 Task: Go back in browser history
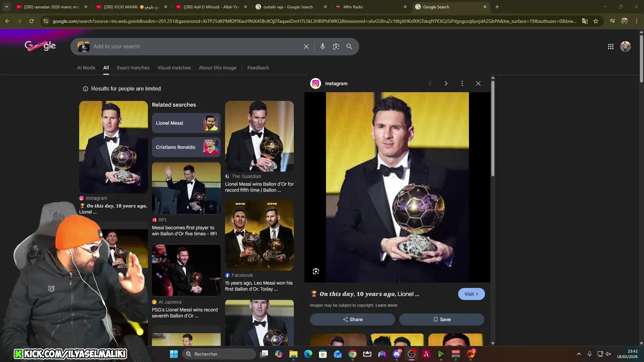pyautogui.click(x=7, y=21)
